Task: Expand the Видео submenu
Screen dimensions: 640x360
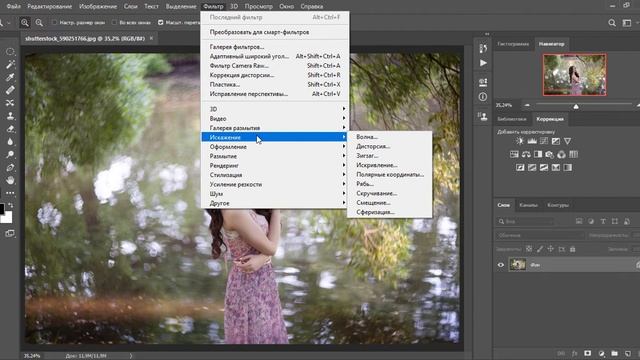Action: point(274,118)
